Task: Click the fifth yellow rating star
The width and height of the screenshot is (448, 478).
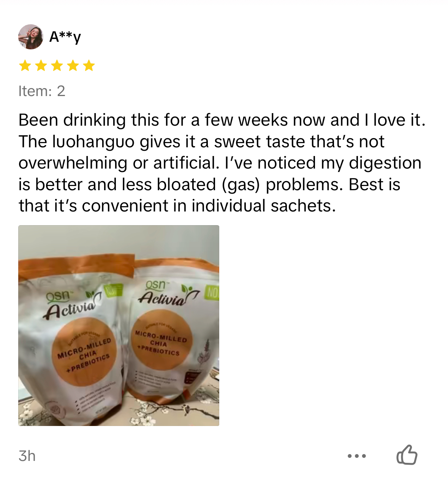Action: [x=89, y=66]
